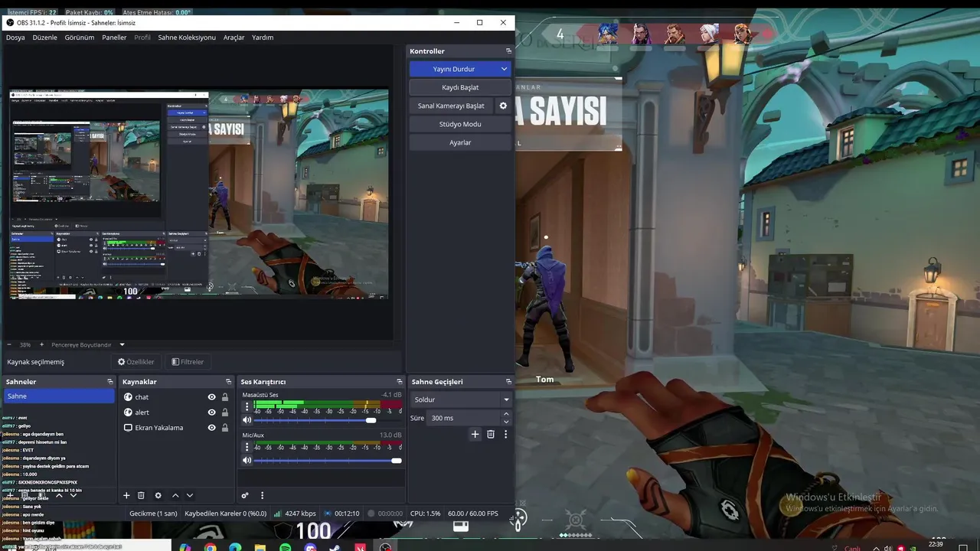This screenshot has width=980, height=551.
Task: Open transition properties three-dot menu
Action: point(505,434)
